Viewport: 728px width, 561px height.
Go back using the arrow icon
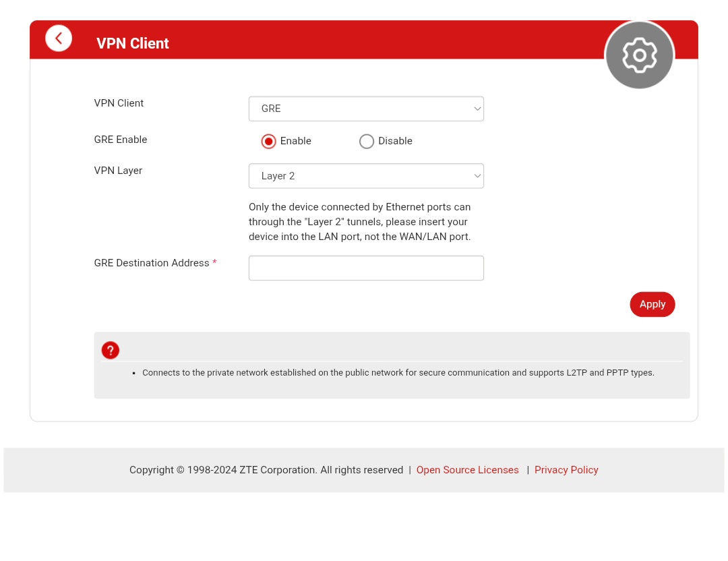[x=59, y=38]
